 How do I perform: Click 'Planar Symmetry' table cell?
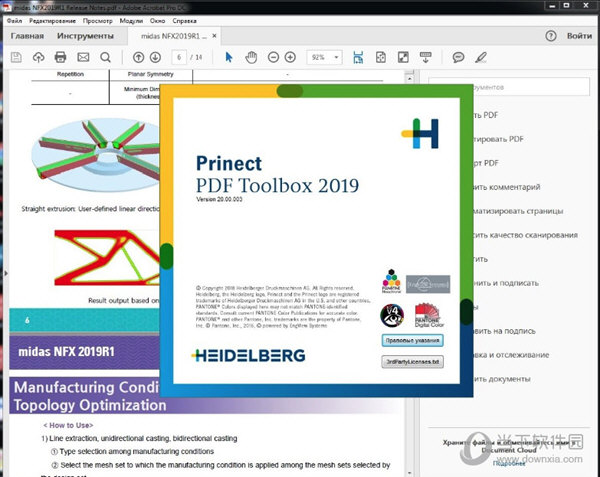[150, 74]
